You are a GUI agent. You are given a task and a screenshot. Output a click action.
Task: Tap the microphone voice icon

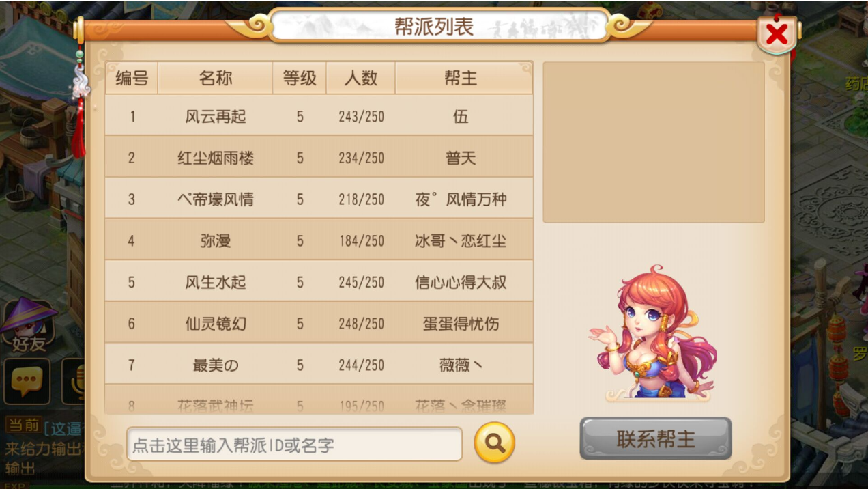coord(73,381)
